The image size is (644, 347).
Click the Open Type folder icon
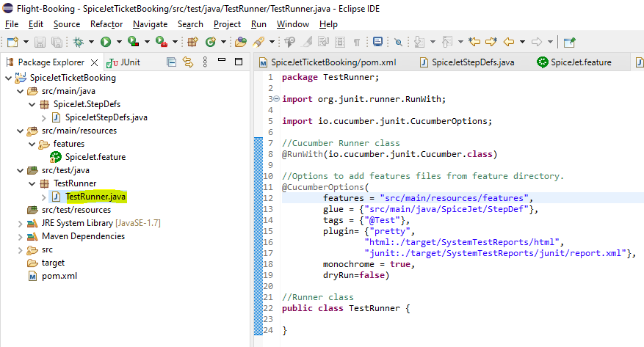pyautogui.click(x=241, y=42)
